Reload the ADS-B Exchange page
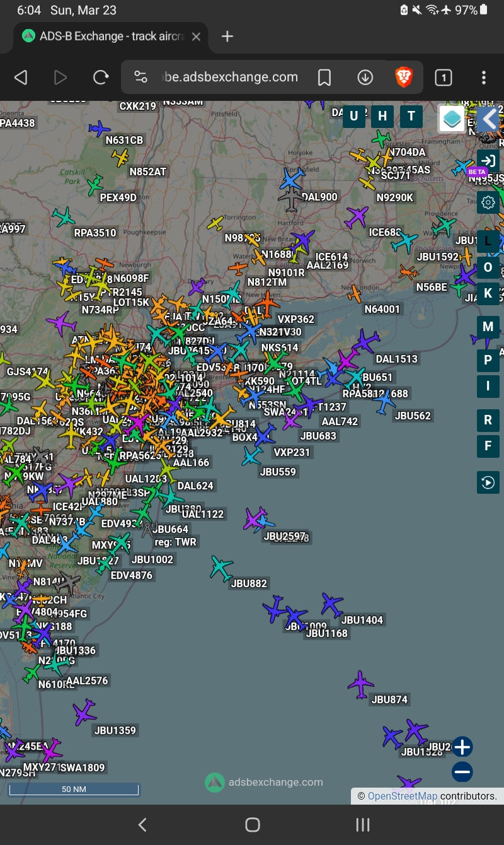 click(101, 78)
